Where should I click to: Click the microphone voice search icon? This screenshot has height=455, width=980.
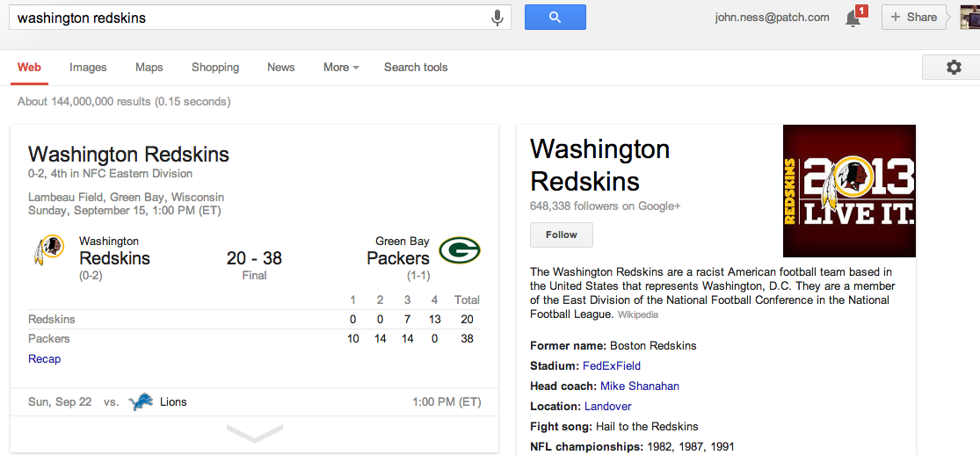pos(497,18)
